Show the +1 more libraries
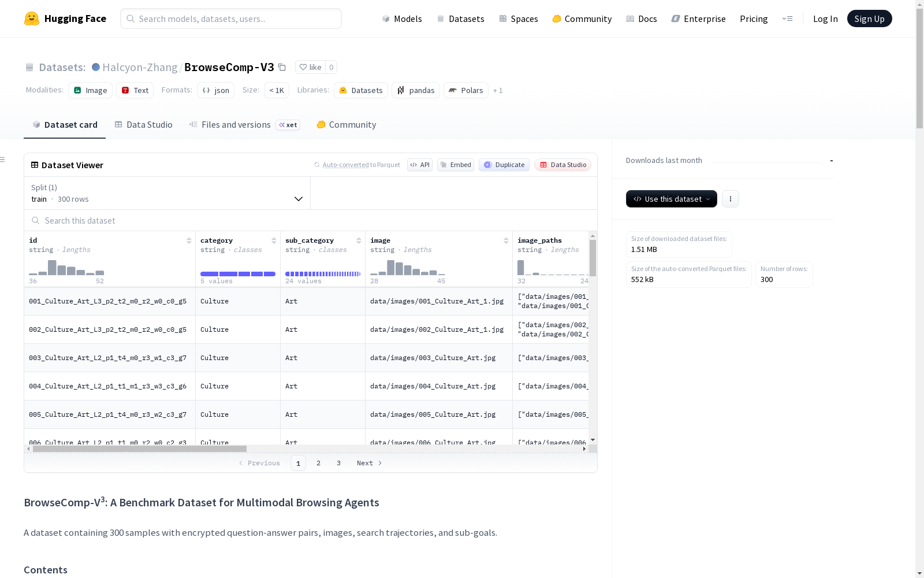 tap(498, 91)
